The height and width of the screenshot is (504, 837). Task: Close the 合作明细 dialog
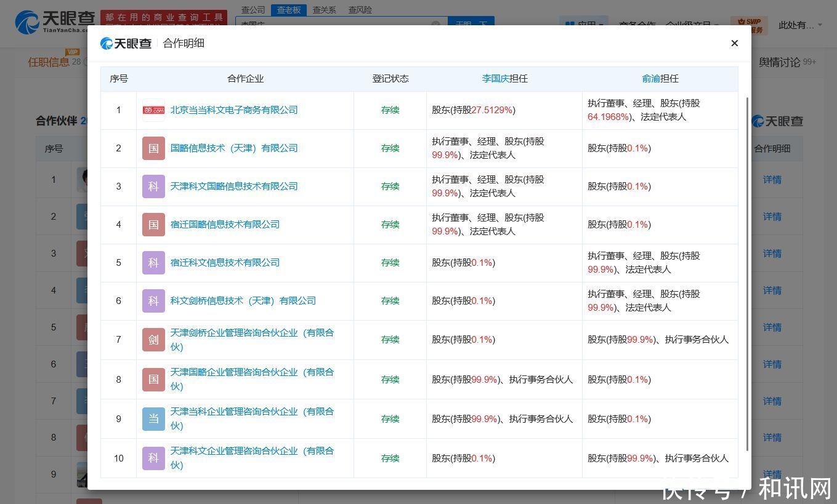click(734, 43)
